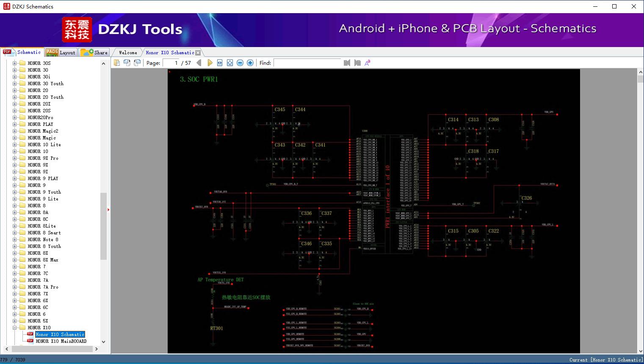The height and width of the screenshot is (364, 644).
Task: Expand the HONOR Magic2 tree node
Action: tap(15, 131)
